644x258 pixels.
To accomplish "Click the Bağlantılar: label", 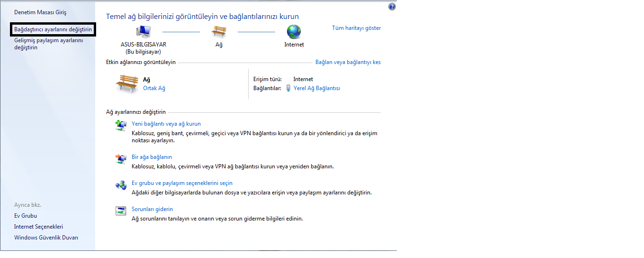I will click(x=268, y=88).
